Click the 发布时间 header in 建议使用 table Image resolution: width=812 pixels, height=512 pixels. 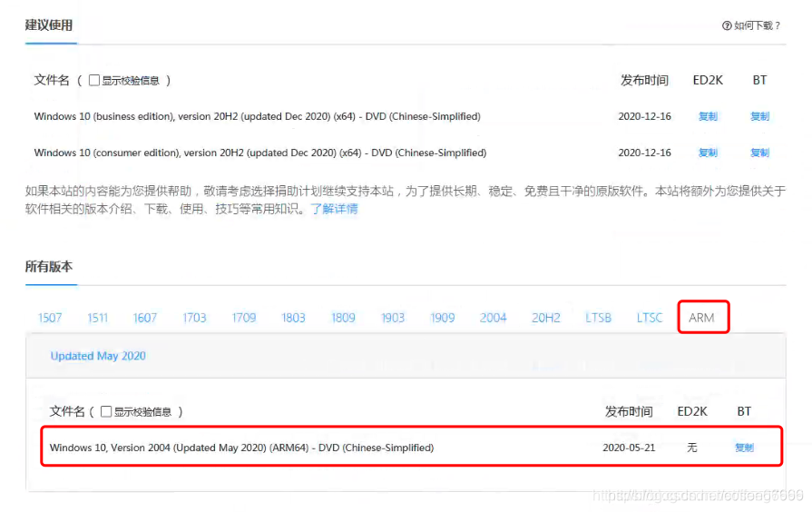pyautogui.click(x=644, y=80)
